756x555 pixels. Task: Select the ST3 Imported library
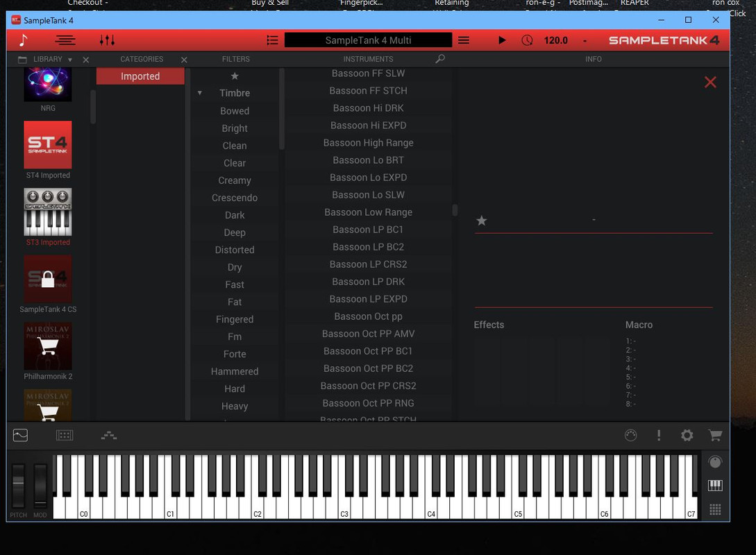pos(48,212)
